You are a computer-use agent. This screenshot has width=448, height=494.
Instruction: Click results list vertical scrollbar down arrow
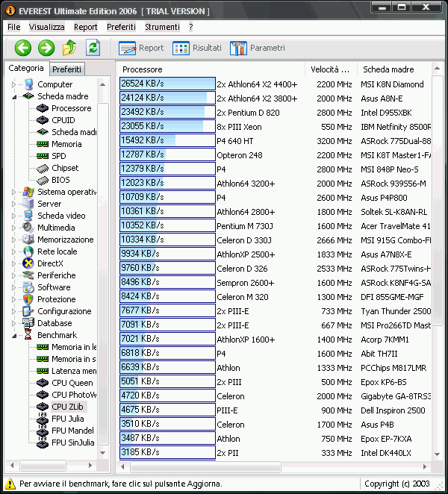coord(437,454)
